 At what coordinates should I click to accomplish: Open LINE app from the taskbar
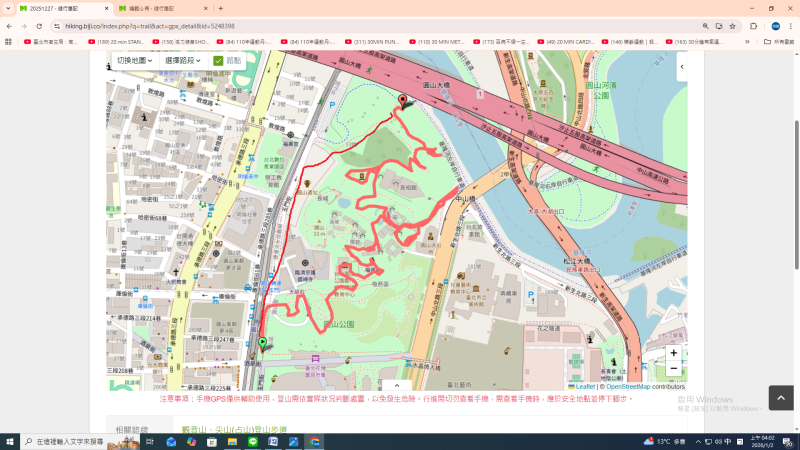(253, 441)
